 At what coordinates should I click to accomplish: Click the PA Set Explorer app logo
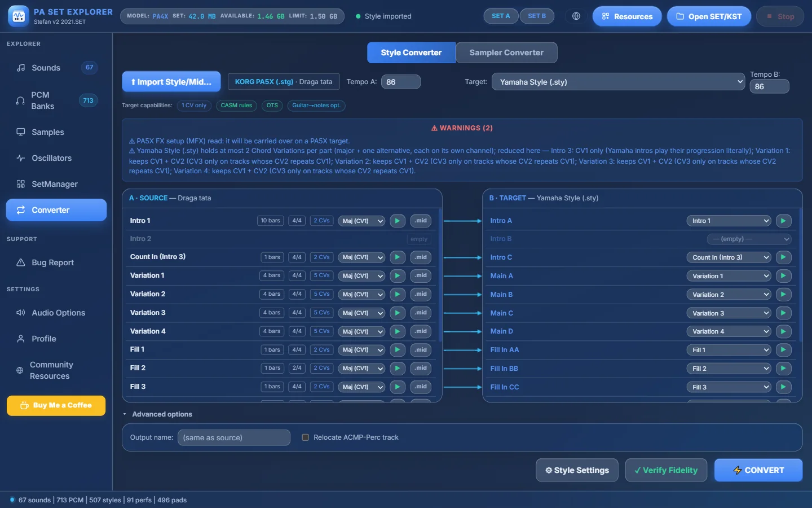[x=19, y=16]
